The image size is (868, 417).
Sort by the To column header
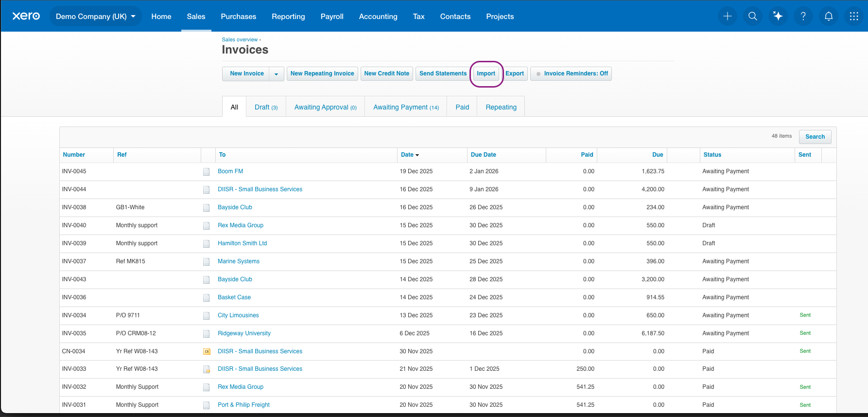click(222, 155)
